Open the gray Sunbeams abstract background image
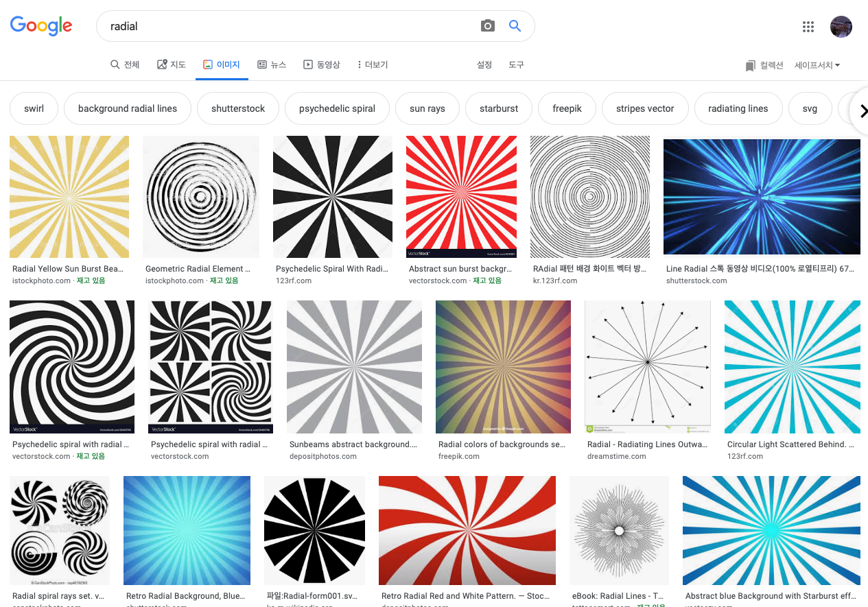Image resolution: width=868 pixels, height=607 pixels. click(x=354, y=367)
